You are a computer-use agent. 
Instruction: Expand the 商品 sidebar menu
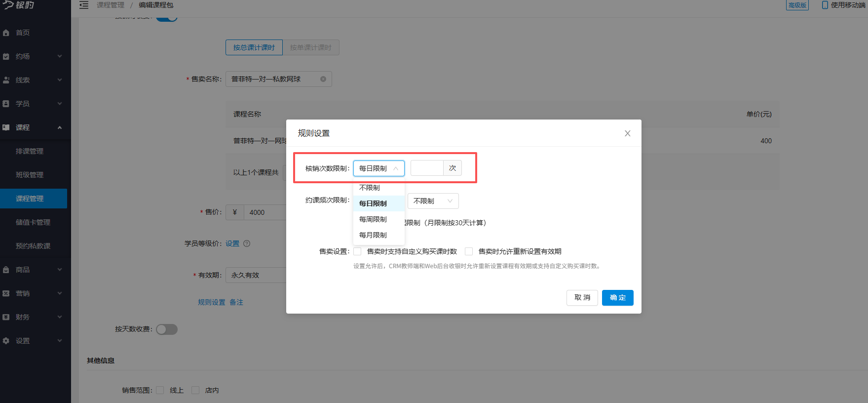(x=60, y=270)
